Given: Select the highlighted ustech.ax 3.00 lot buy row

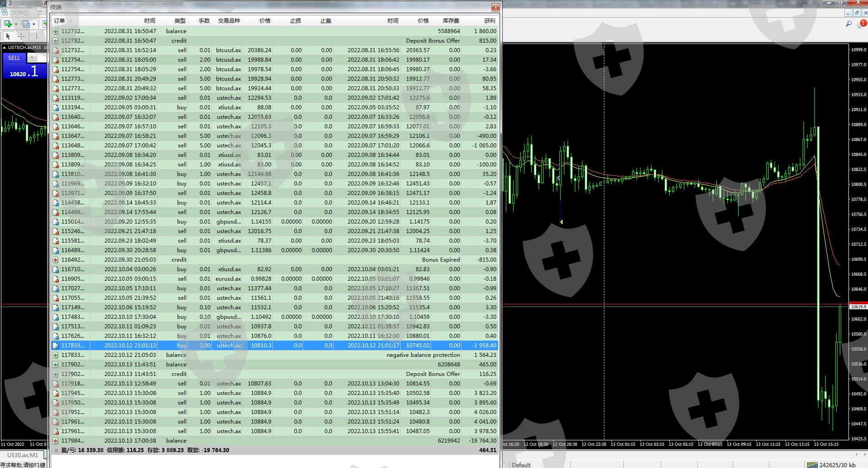Looking at the screenshot, I should click(272, 346).
